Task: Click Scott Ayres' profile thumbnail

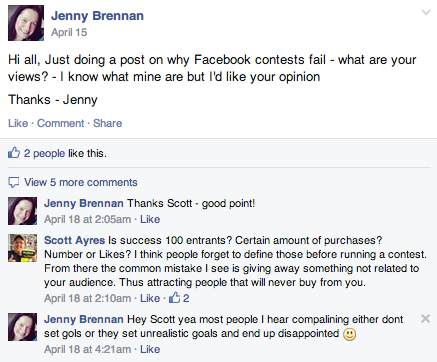Action: coord(22,248)
